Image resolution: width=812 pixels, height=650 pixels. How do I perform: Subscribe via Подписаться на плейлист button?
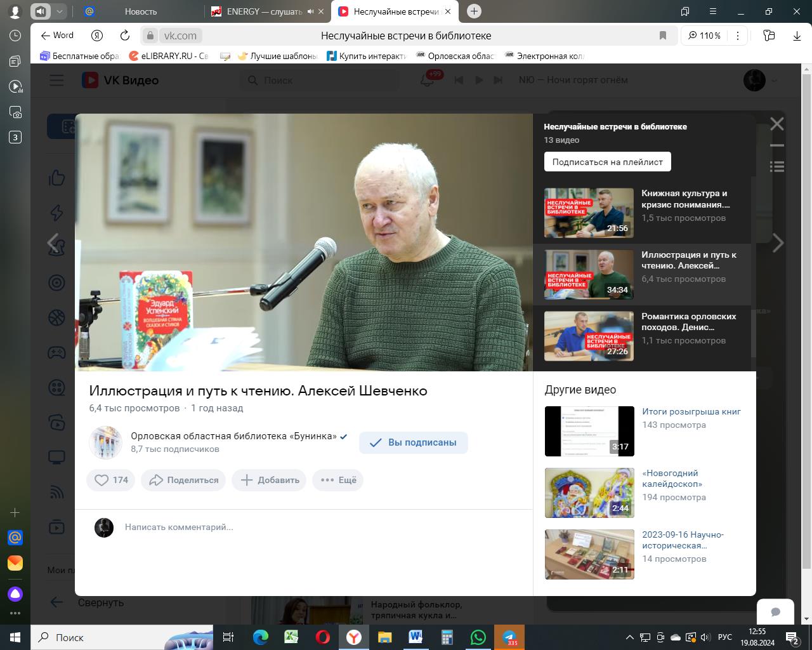[607, 162]
